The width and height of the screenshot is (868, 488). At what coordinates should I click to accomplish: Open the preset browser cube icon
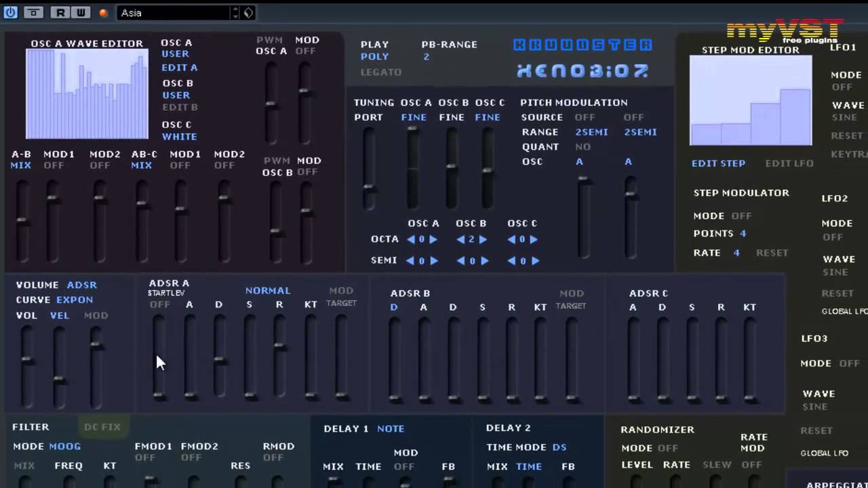[249, 13]
